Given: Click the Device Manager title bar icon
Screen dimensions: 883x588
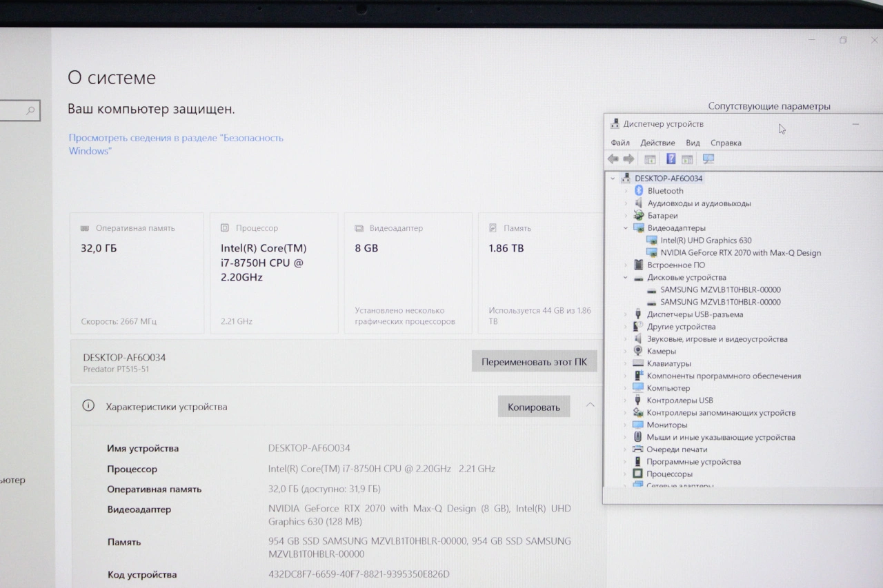Looking at the screenshot, I should (x=615, y=124).
